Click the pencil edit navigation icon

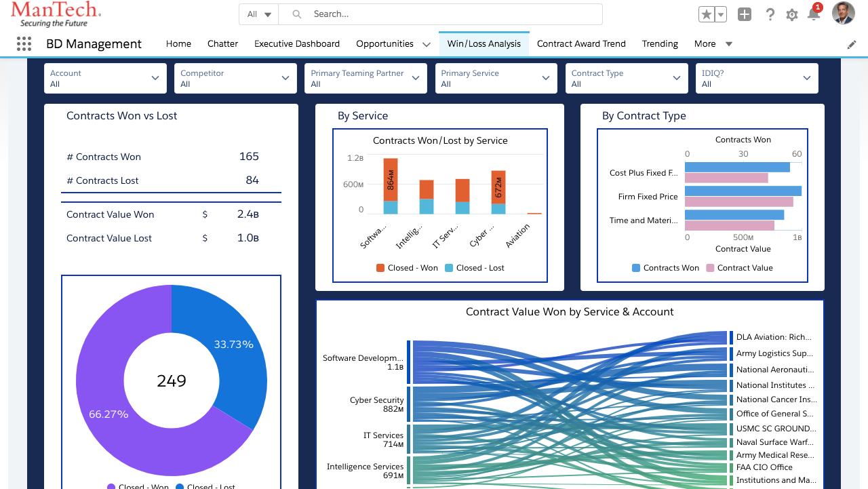click(x=852, y=44)
